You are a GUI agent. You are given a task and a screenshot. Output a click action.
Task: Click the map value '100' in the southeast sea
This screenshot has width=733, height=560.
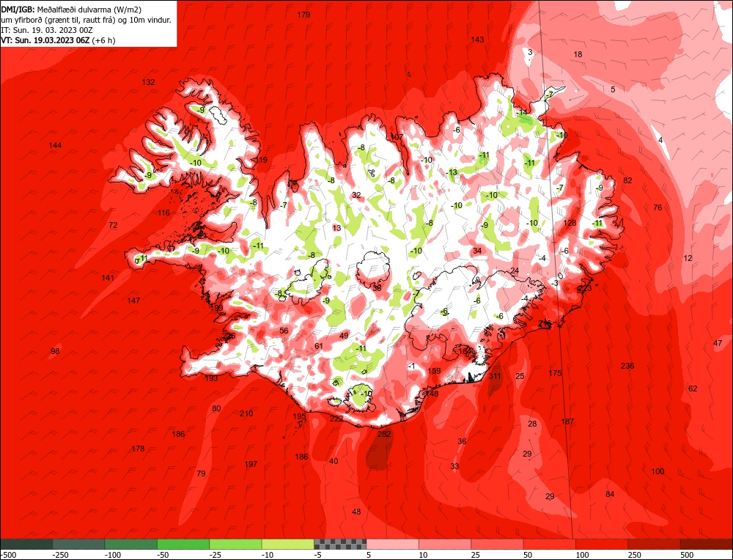click(658, 471)
